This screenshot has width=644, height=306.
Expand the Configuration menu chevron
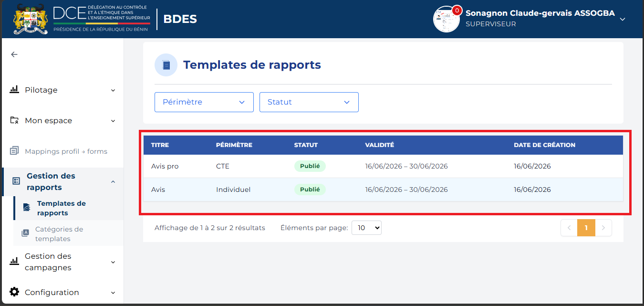click(x=113, y=293)
